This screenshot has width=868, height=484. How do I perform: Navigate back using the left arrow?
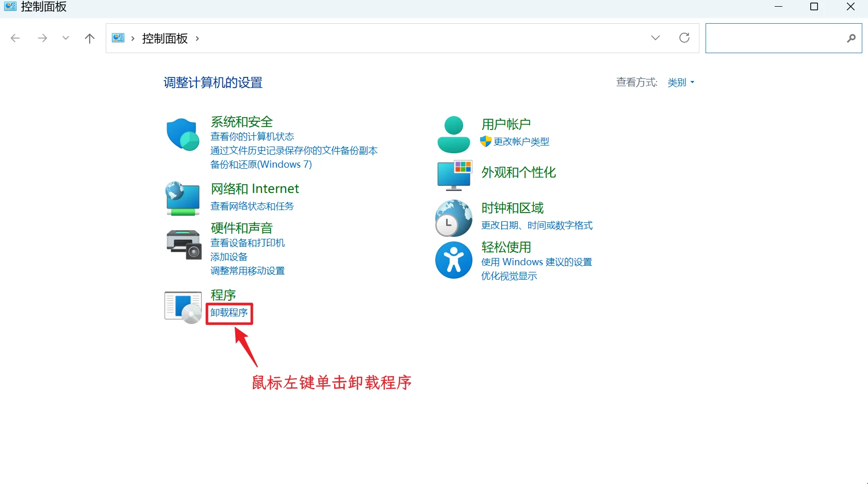pyautogui.click(x=15, y=38)
